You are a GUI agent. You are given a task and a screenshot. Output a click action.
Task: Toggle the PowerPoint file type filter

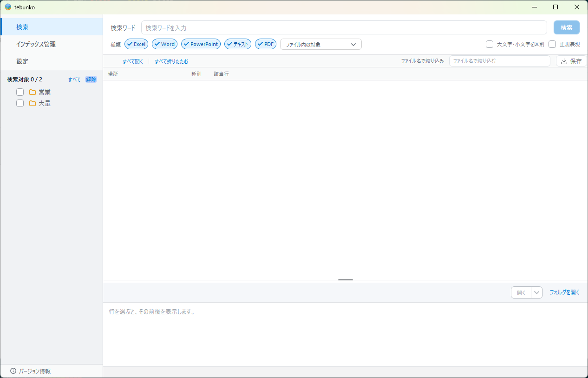click(x=201, y=44)
